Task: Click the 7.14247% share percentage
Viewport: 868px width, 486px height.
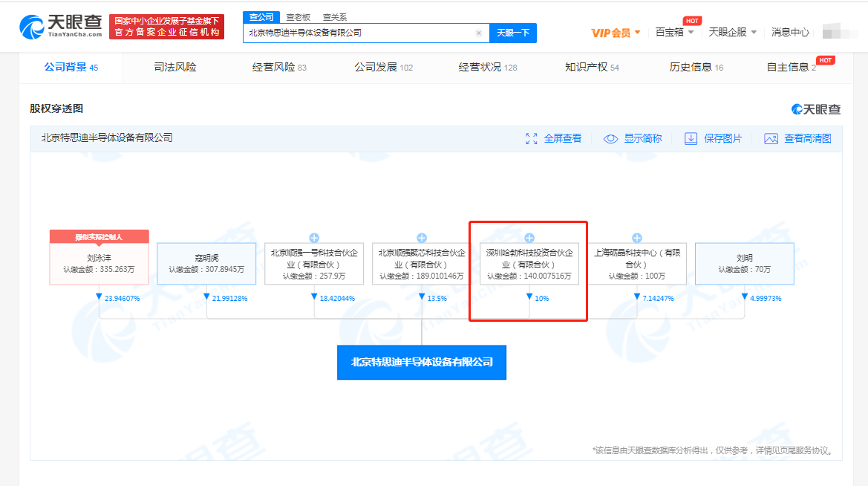Action: (658, 299)
